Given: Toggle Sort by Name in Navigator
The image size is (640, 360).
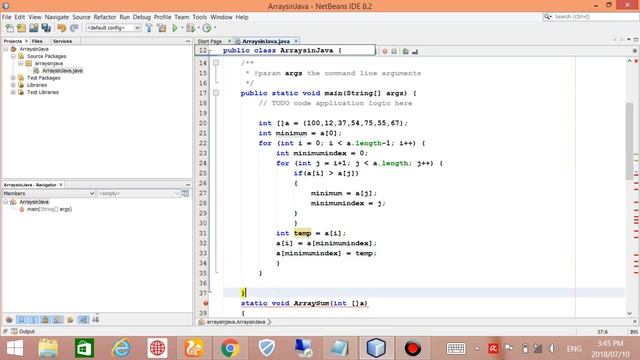Looking at the screenshot, I should click(83, 320).
